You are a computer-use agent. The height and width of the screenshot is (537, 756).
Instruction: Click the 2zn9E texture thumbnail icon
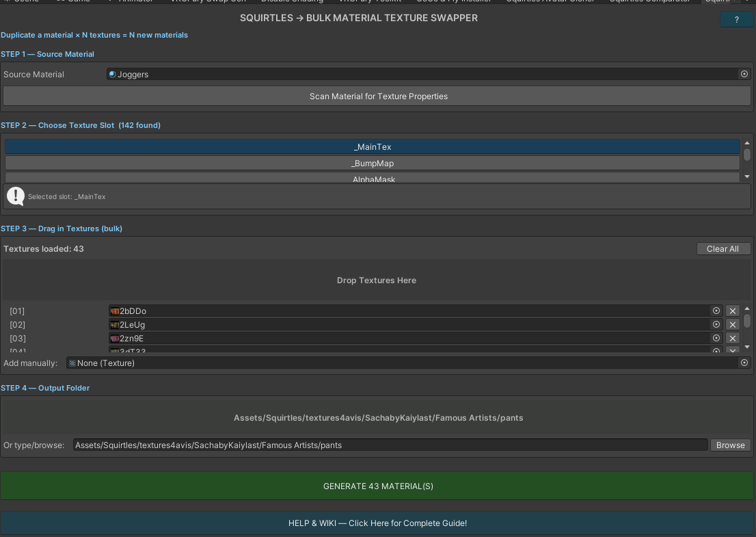coord(114,338)
